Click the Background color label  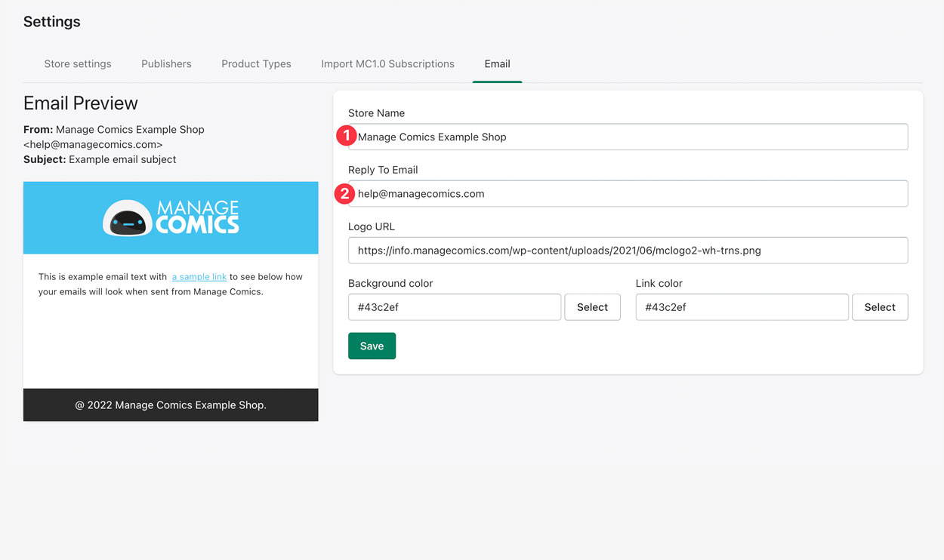390,283
